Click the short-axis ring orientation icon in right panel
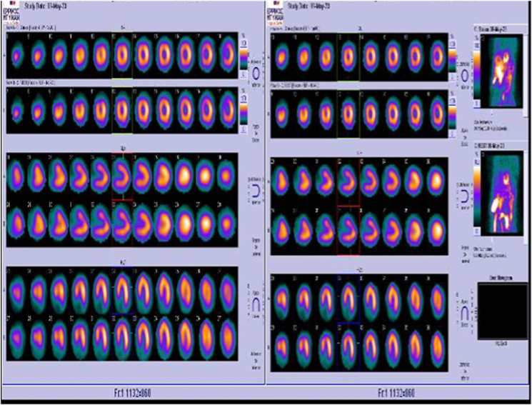The image size is (532, 405). [x=464, y=76]
